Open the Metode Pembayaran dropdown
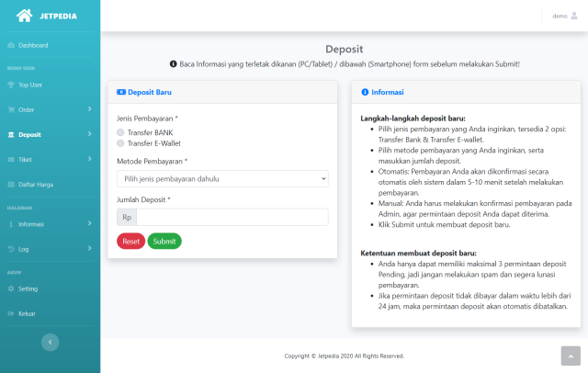The image size is (588, 373). pos(222,178)
